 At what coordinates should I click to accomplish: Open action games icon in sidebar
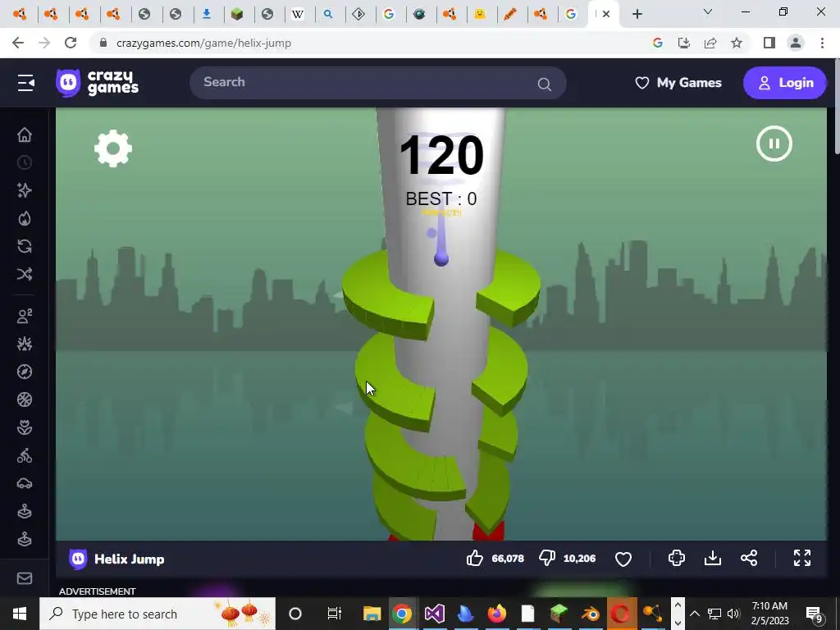click(25, 344)
